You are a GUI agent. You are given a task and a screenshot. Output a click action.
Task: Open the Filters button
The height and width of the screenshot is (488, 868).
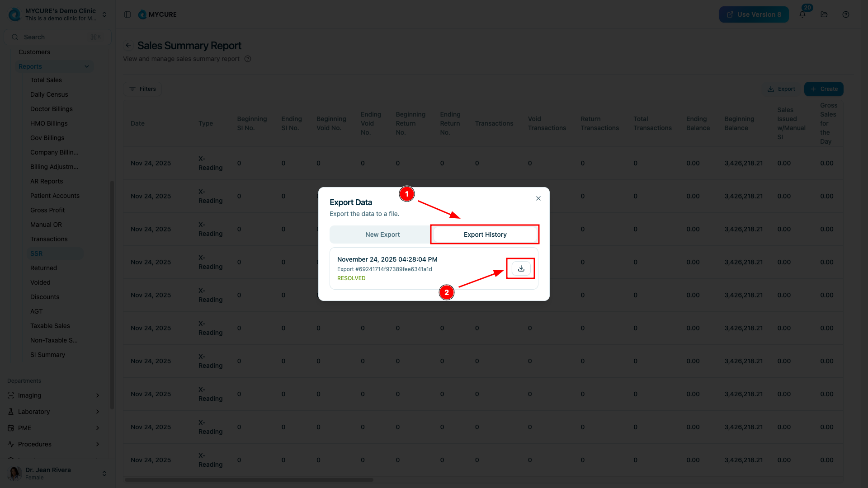142,89
